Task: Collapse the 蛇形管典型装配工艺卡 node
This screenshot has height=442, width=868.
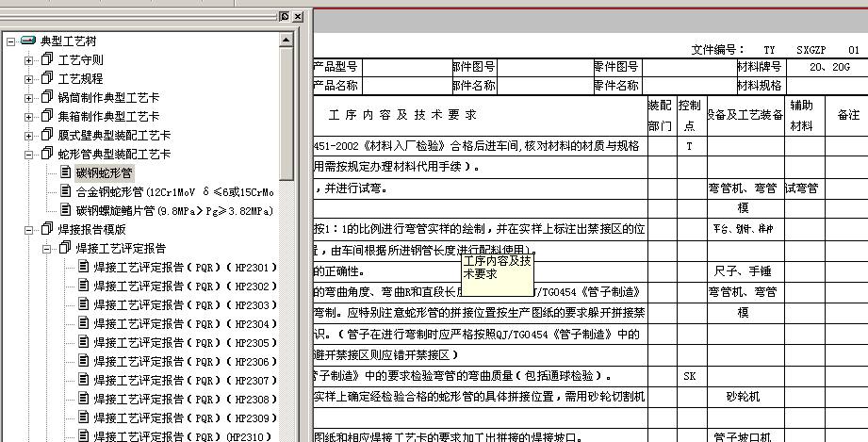Action: pos(29,155)
